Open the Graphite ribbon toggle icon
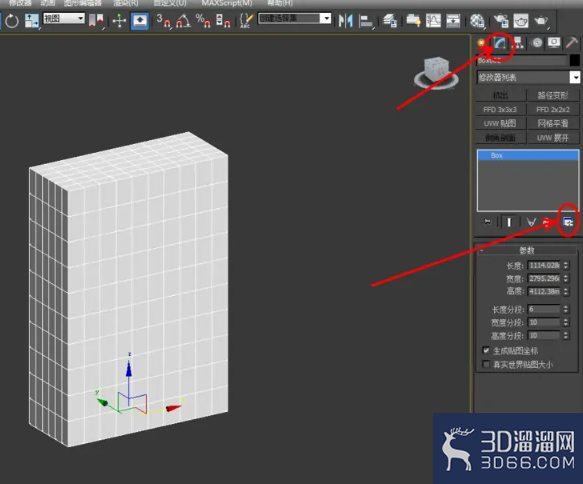The width and height of the screenshot is (583, 484). click(413, 20)
